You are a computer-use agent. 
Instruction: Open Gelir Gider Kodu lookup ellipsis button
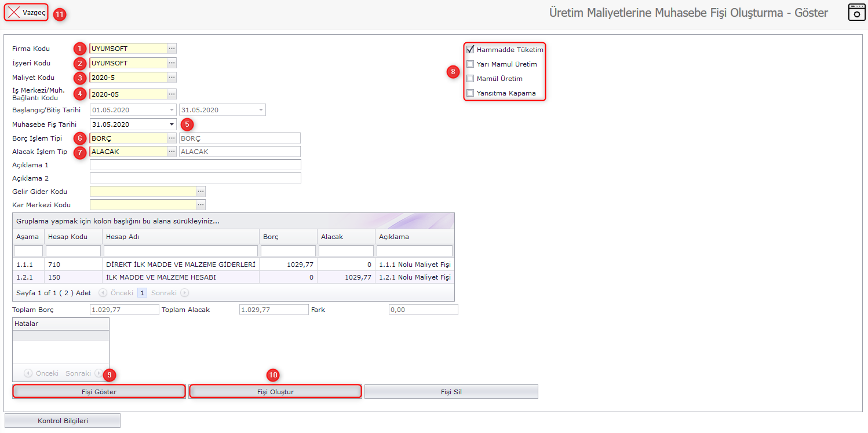tap(200, 191)
